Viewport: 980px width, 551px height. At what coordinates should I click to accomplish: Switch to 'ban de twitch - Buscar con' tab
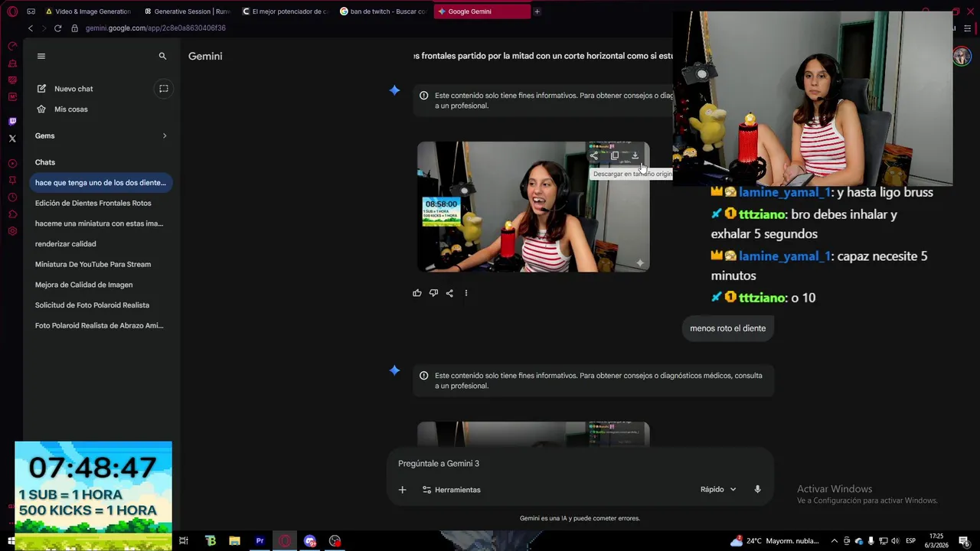click(383, 11)
